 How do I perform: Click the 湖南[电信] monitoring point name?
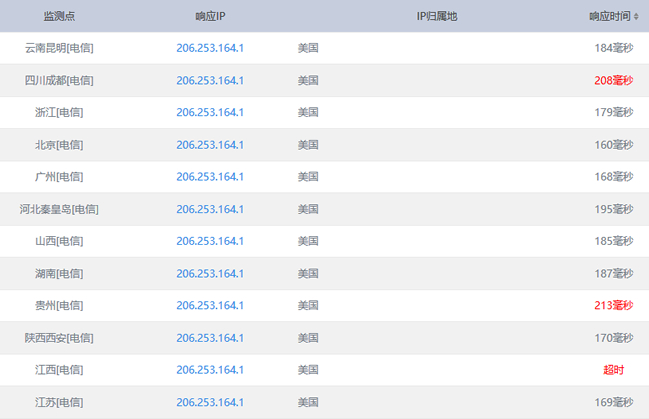point(59,273)
